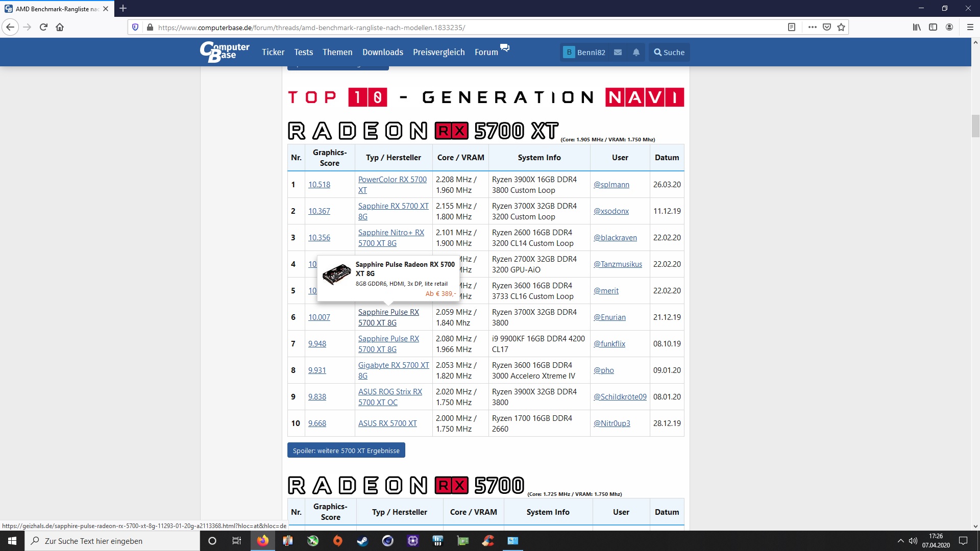Image resolution: width=980 pixels, height=551 pixels.
Task: Reload the current page
Action: click(x=43, y=28)
